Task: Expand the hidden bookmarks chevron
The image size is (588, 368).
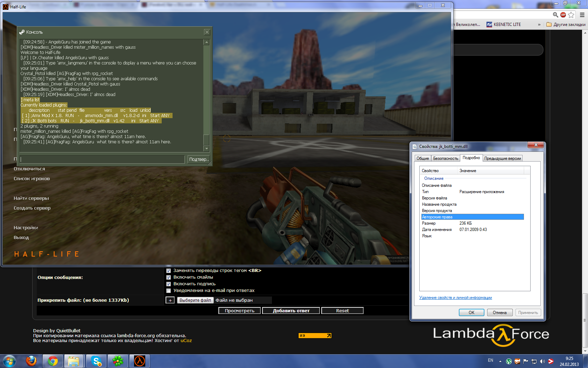Action: click(539, 25)
